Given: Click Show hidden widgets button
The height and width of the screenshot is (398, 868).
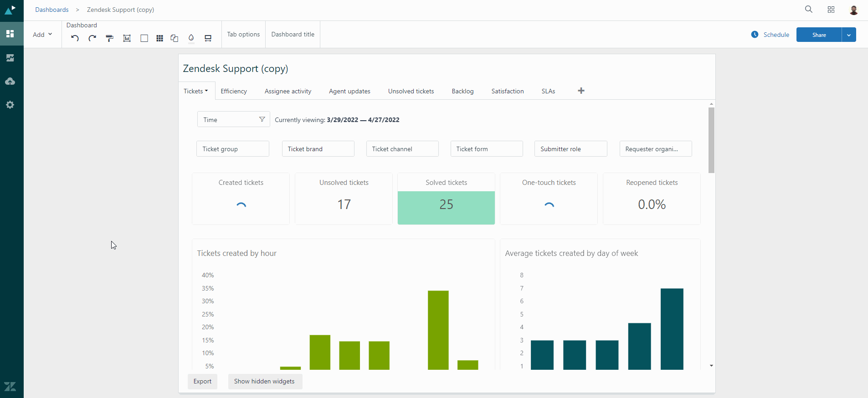Looking at the screenshot, I should tap(264, 382).
